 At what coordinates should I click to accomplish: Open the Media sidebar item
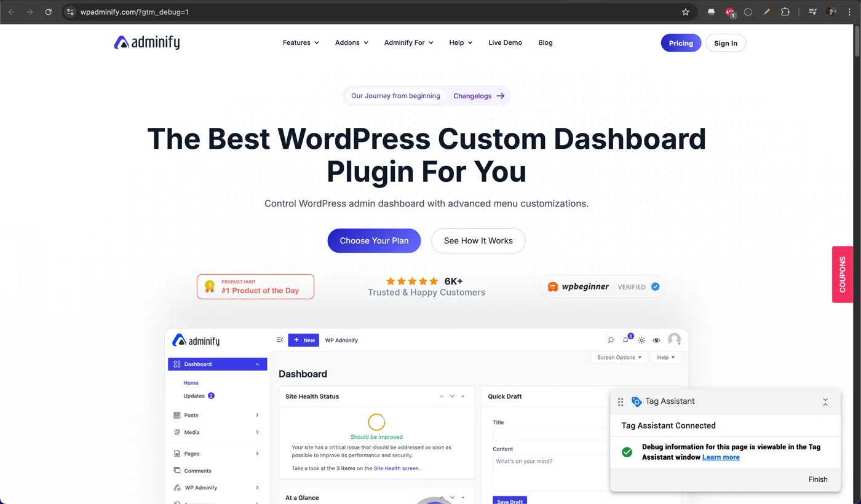click(x=191, y=432)
